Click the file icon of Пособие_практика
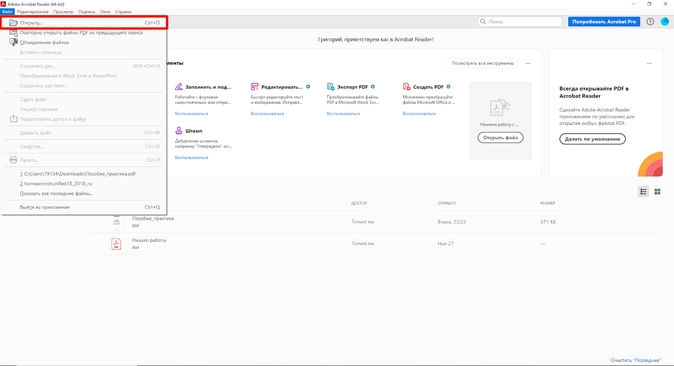 116,221
